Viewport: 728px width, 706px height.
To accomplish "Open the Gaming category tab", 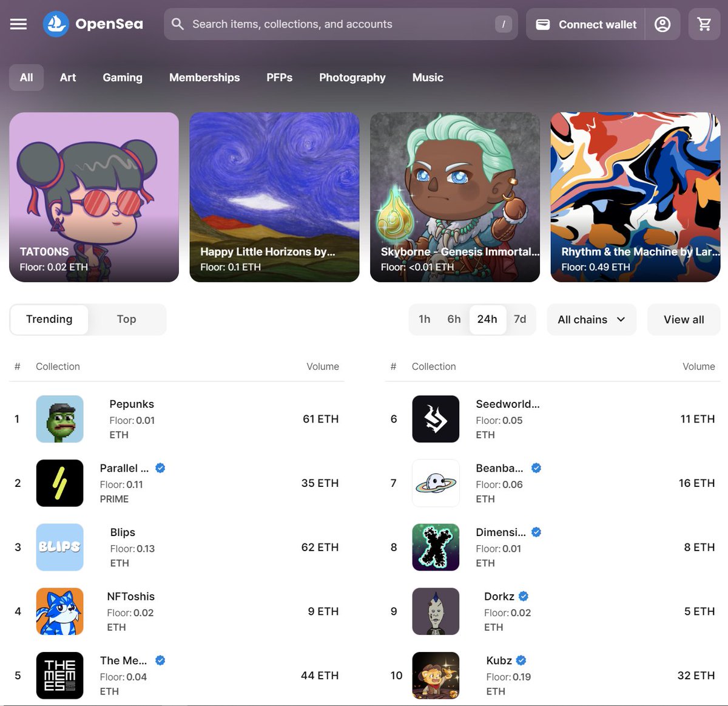I will tap(123, 78).
